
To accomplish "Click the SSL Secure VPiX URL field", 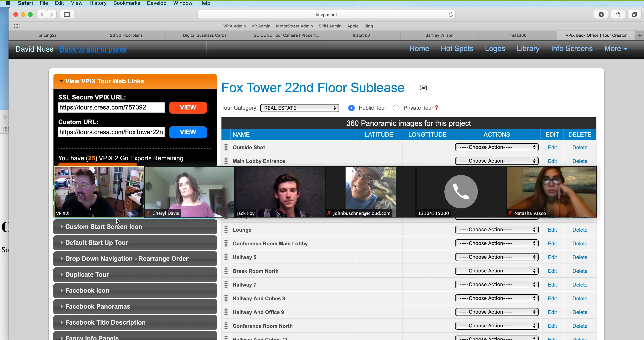I will pyautogui.click(x=111, y=108).
